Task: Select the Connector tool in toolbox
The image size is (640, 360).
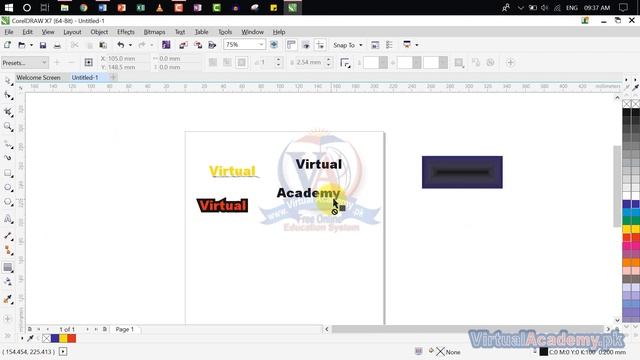Action: 8,251
